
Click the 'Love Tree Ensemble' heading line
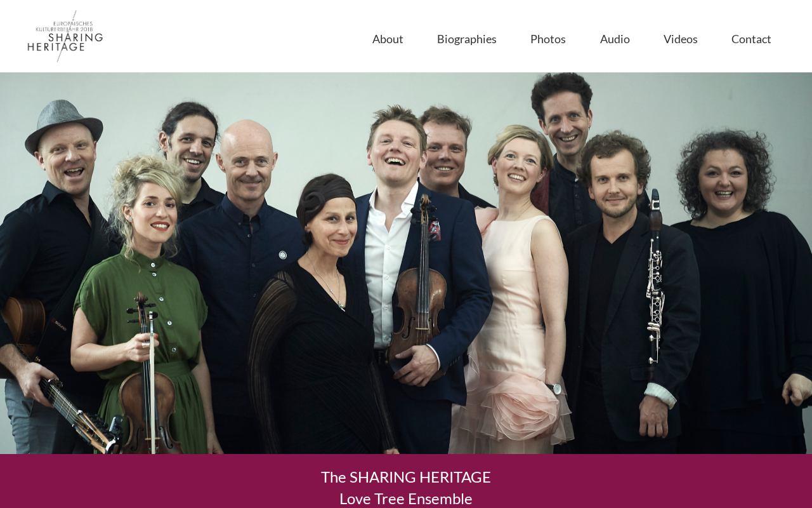[406, 498]
